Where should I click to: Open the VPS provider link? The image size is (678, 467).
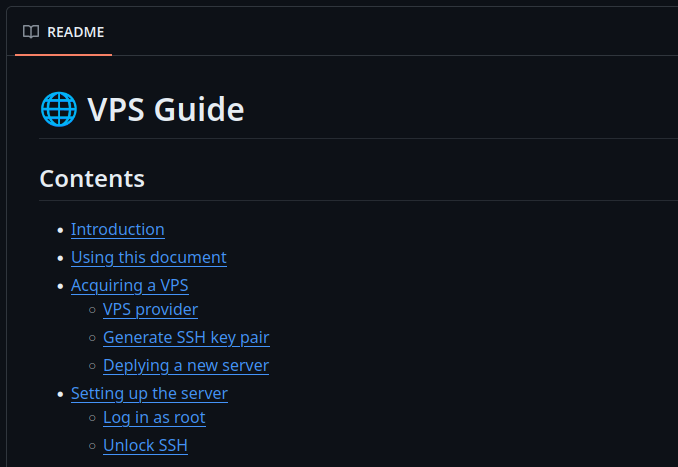[150, 309]
